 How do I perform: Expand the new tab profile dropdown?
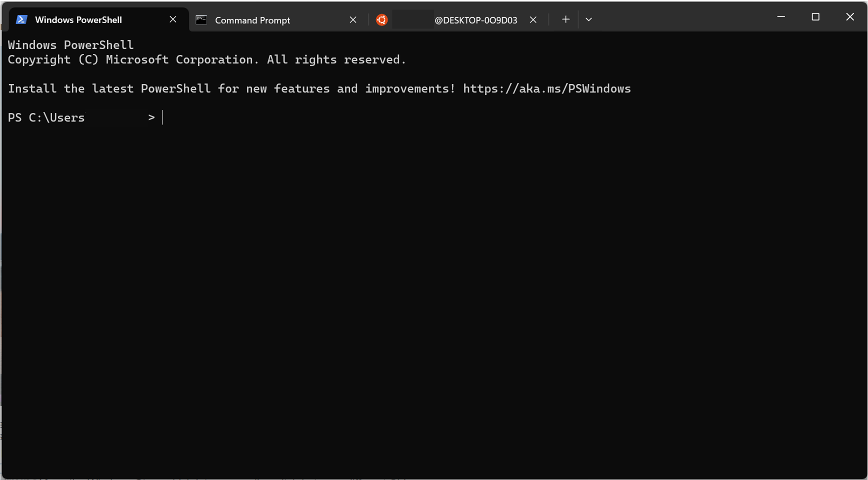coord(589,20)
